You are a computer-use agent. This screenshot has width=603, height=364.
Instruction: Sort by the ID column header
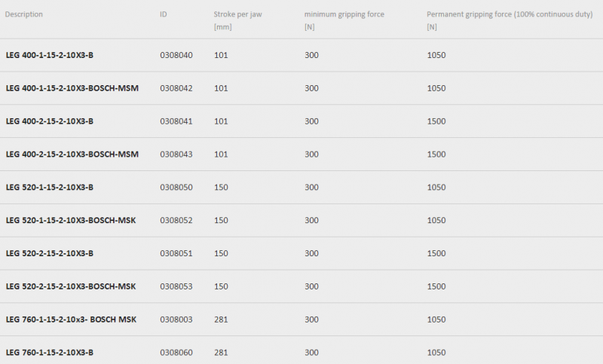pyautogui.click(x=164, y=14)
